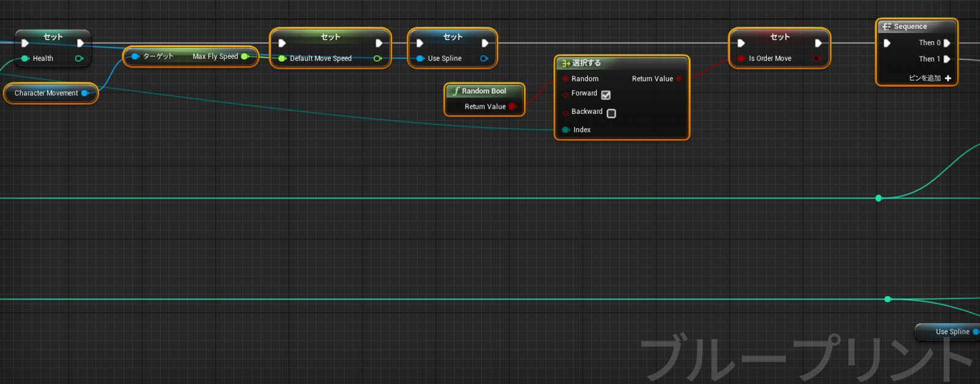Click the Sequence exec input pin
This screenshot has height=384, width=980.
887,43
